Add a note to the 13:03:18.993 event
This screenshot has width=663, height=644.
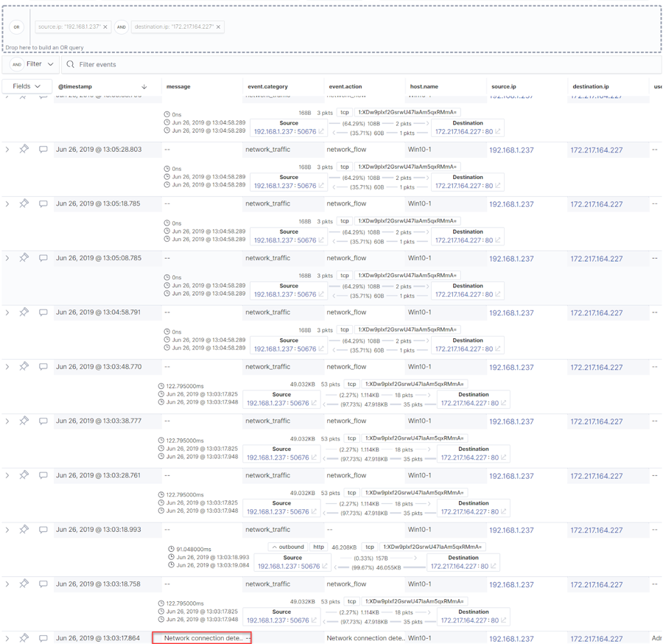[43, 530]
